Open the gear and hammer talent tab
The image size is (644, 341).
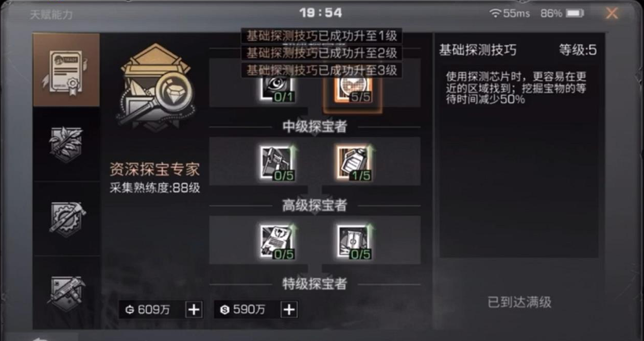pyautogui.click(x=66, y=218)
